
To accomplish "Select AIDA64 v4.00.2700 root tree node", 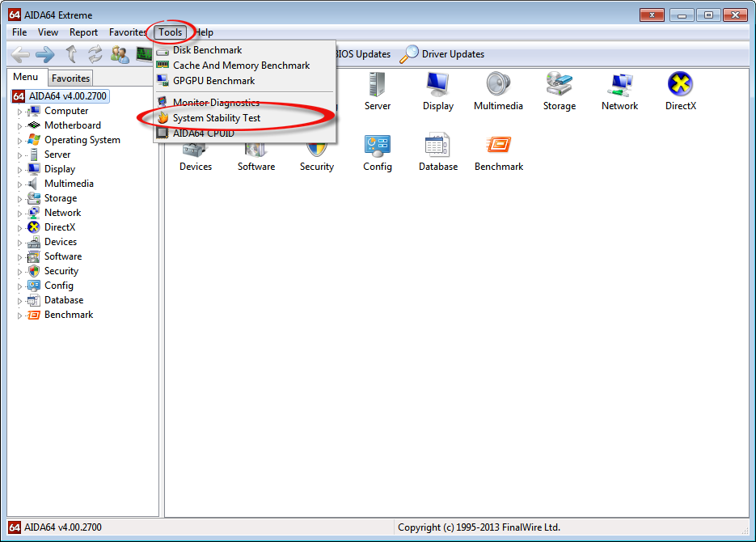I will pyautogui.click(x=61, y=96).
